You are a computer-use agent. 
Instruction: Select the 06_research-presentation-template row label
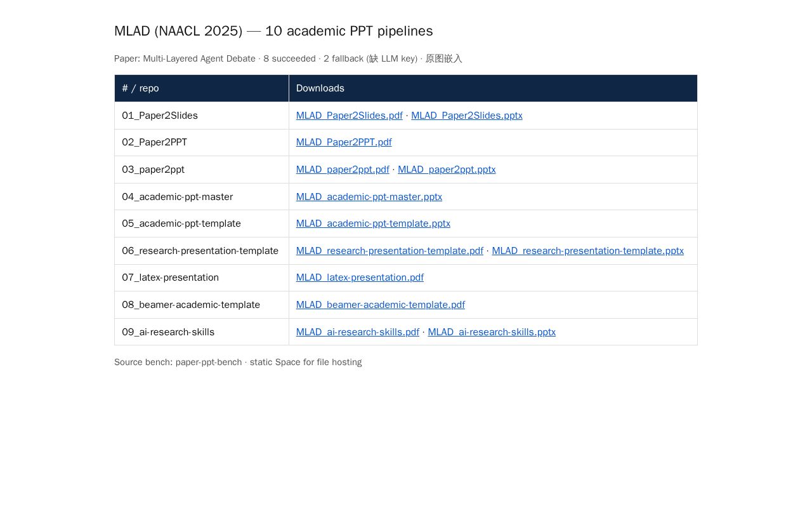pyautogui.click(x=200, y=251)
